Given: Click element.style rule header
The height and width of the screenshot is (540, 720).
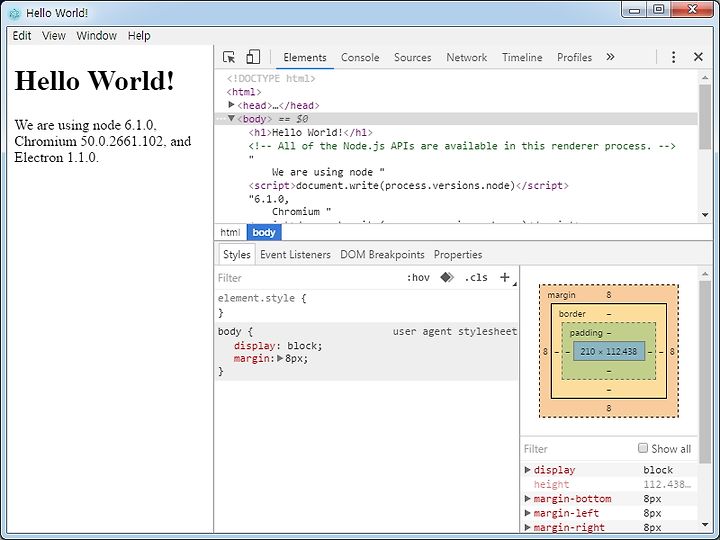Looking at the screenshot, I should coord(262,298).
